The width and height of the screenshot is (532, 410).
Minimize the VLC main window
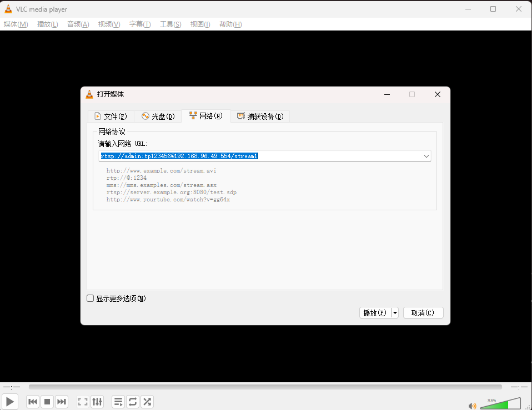point(468,9)
